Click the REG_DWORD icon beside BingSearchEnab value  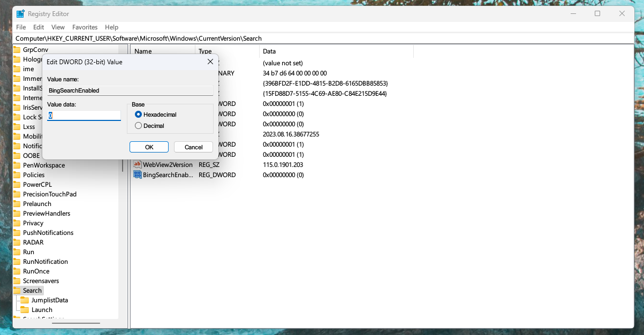[x=137, y=174]
